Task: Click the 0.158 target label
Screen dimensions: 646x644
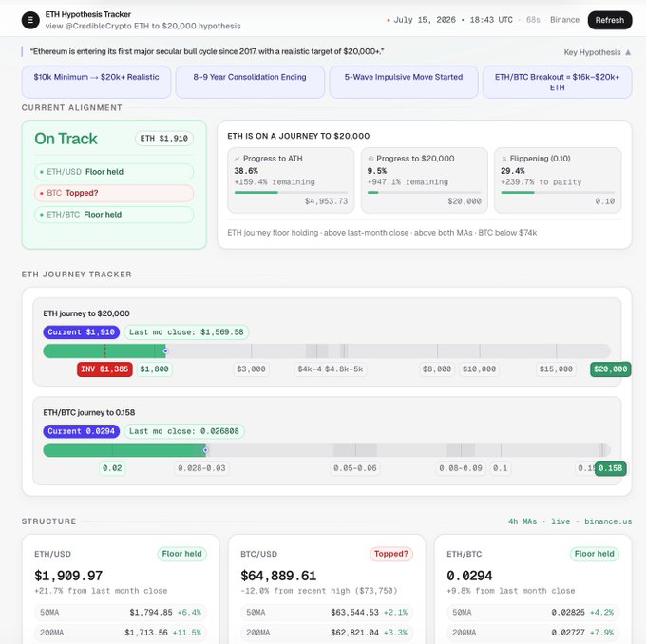Action: 611,468
